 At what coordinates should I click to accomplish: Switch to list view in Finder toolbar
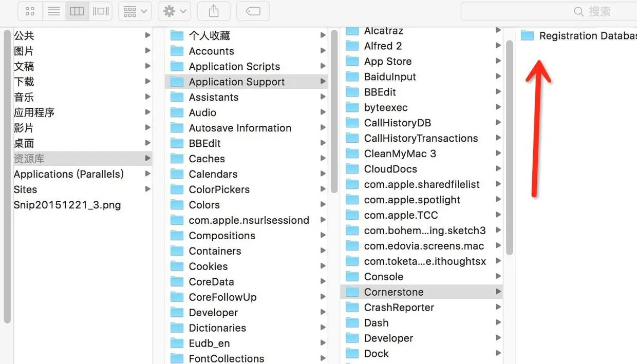(53, 11)
